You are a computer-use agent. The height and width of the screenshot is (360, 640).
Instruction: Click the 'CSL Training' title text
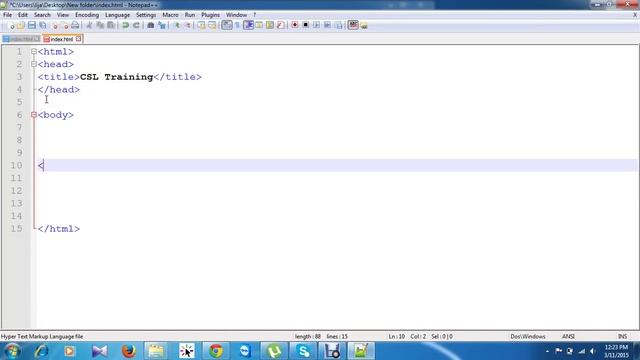coord(117,77)
